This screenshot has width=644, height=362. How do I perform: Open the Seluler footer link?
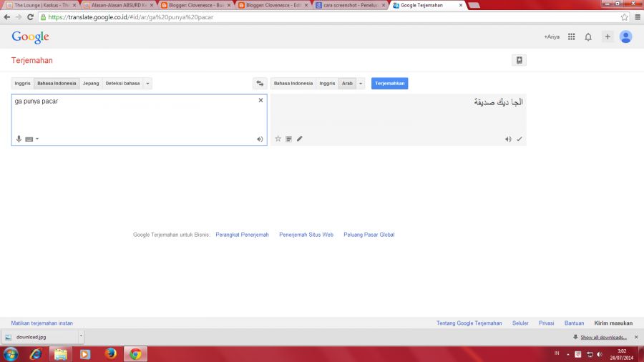click(x=520, y=323)
